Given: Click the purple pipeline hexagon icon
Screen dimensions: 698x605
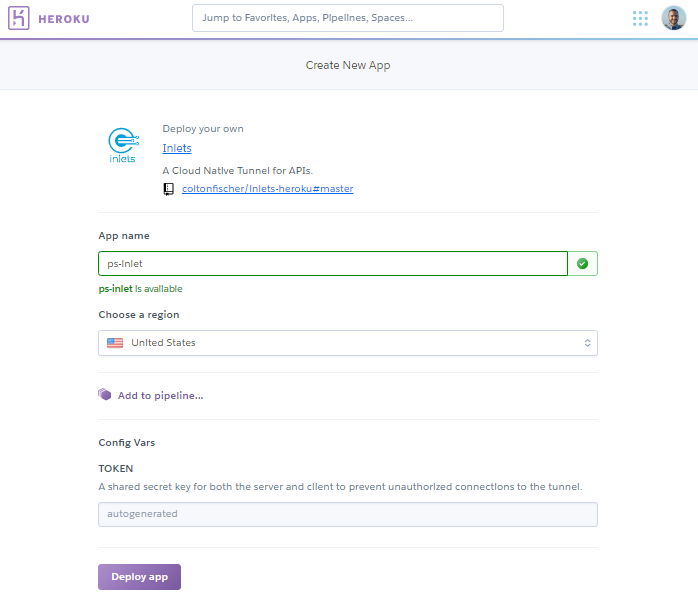Looking at the screenshot, I should pos(105,394).
